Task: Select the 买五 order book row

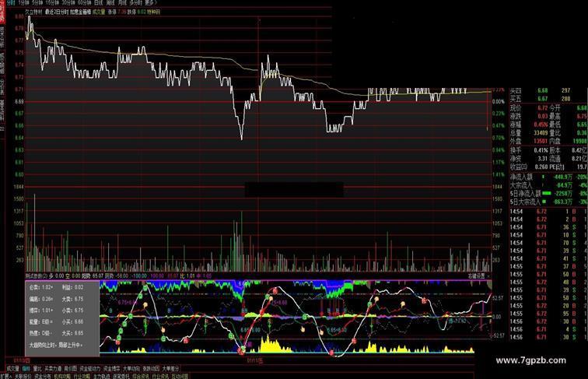Action: point(548,99)
